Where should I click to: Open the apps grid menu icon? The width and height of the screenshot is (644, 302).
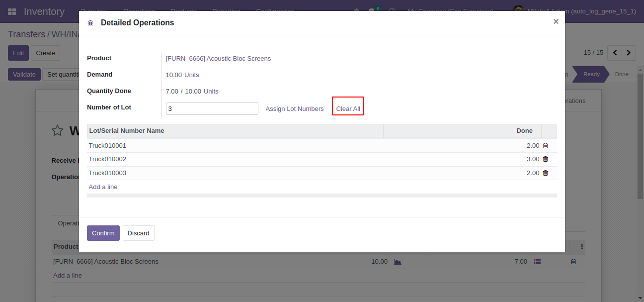point(12,11)
